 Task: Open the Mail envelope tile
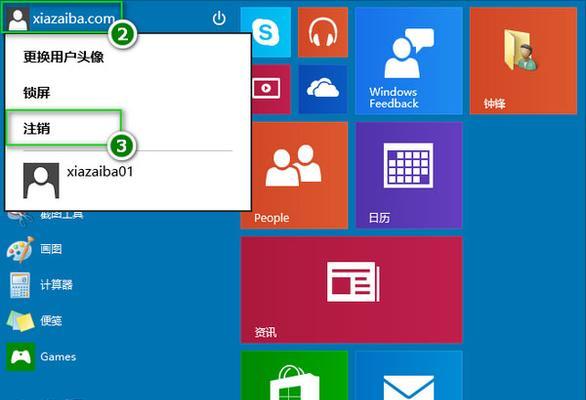coord(409,375)
